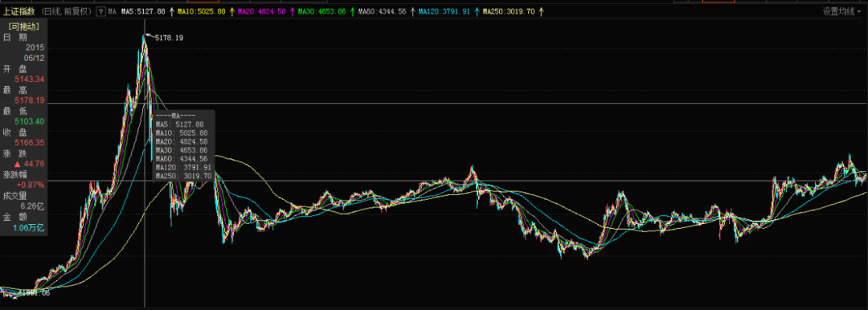Click the 上证指数 index title

click(x=18, y=11)
